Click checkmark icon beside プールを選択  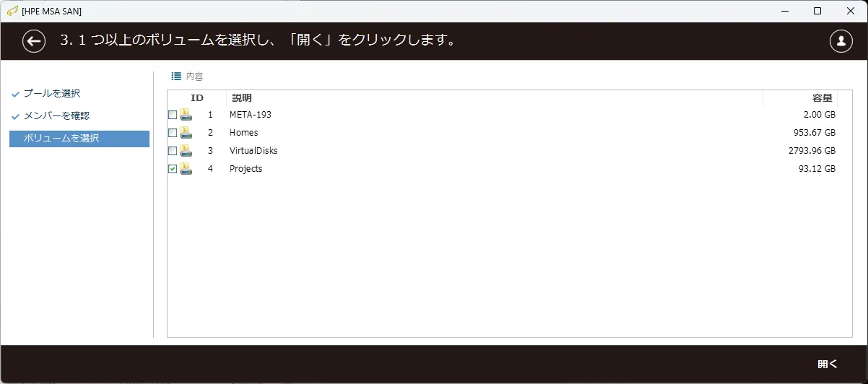pyautogui.click(x=15, y=94)
